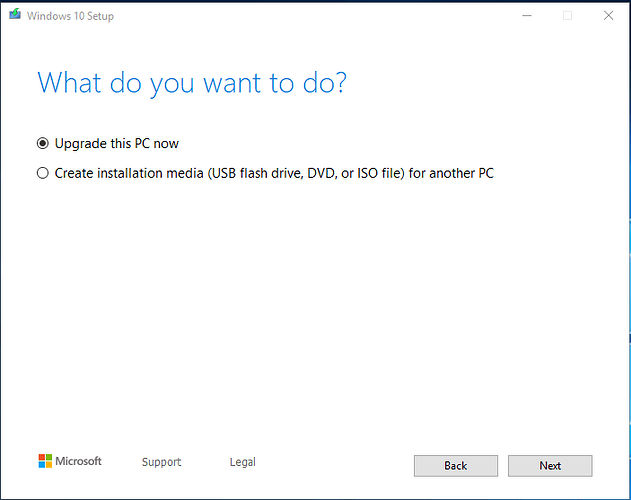Choose the "Create installation media" option label
This screenshot has height=500, width=631.
pyautogui.click(x=129, y=173)
